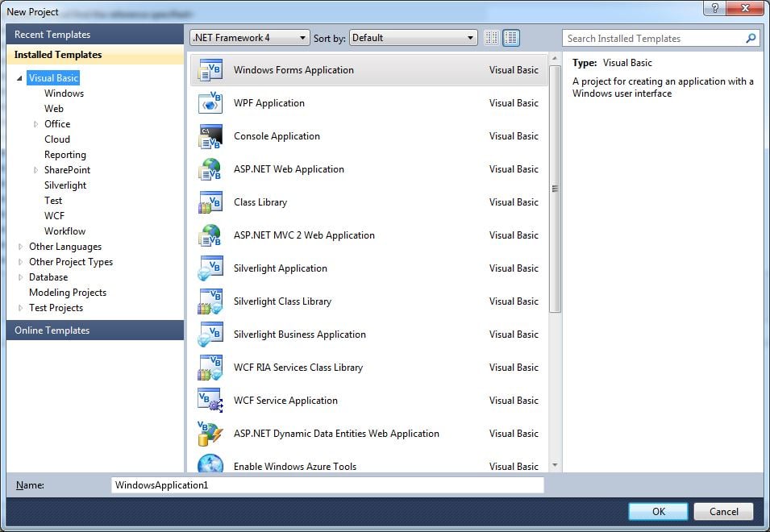Select Visual Basic in the tree
The image size is (770, 532).
coord(53,78)
